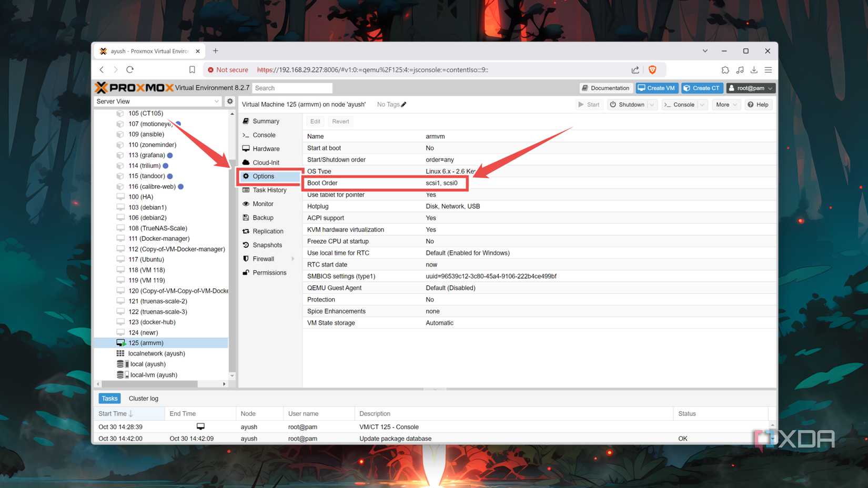868x488 pixels.
Task: Open the browser extensions puzzle icon
Action: (725, 69)
